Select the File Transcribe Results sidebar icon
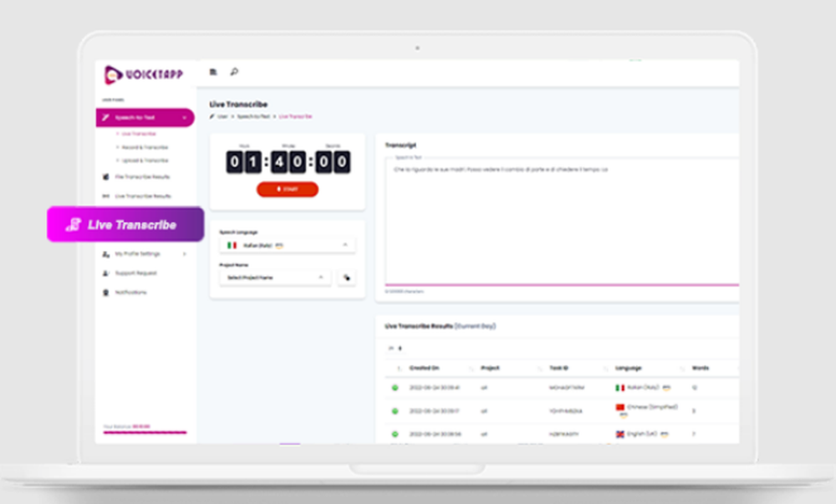The image size is (836, 504). (x=104, y=176)
